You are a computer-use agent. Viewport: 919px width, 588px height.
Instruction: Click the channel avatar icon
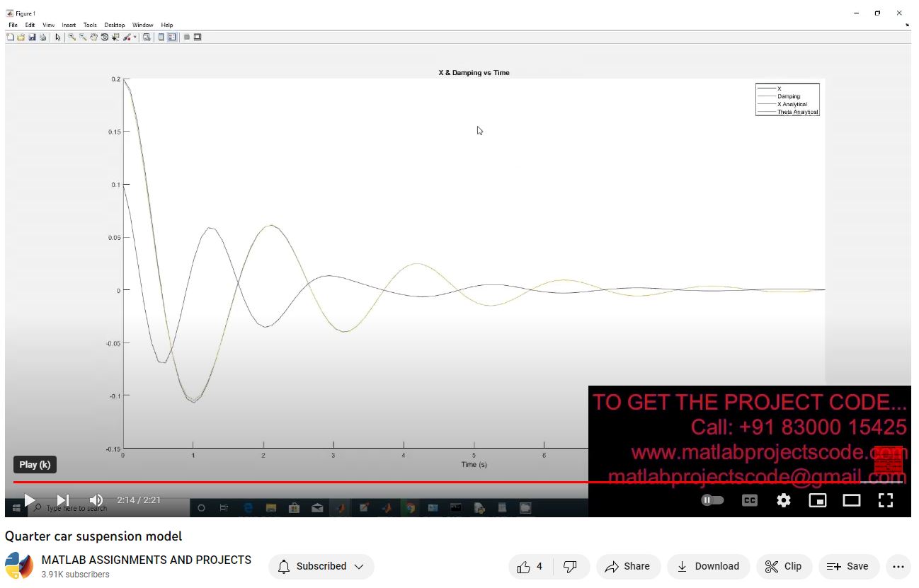click(x=19, y=567)
